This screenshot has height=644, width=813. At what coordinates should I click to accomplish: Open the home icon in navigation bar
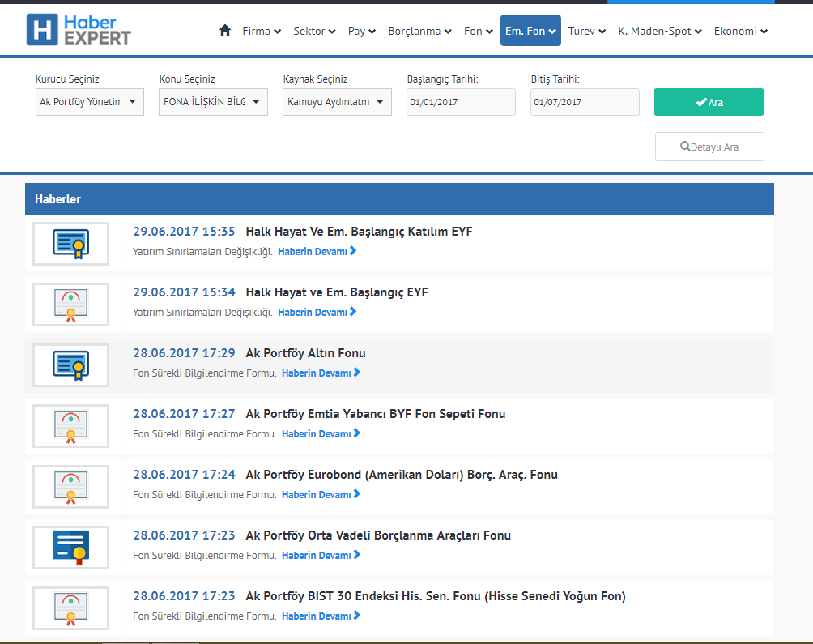point(224,31)
